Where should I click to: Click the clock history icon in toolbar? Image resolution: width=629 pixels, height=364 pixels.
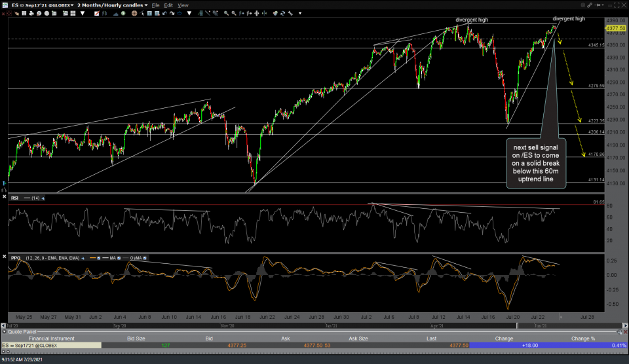coord(39,13)
